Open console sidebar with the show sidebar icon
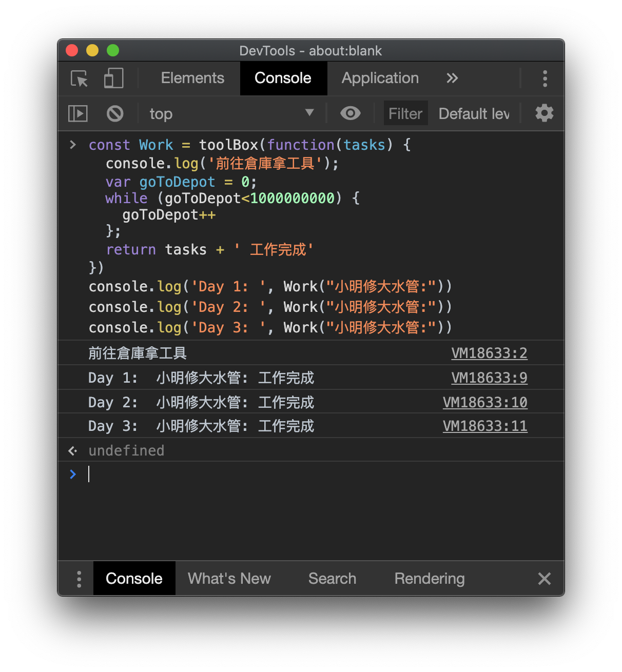This screenshot has width=622, height=672. click(77, 113)
